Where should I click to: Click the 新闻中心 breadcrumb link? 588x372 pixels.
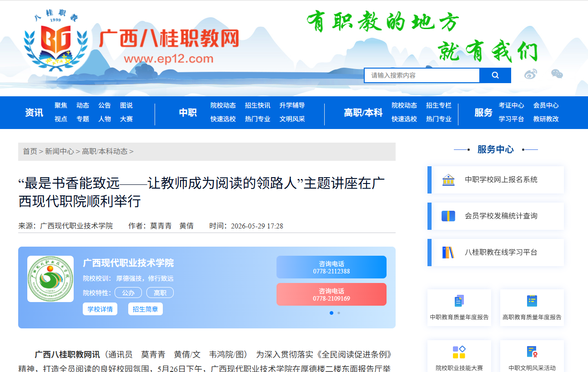coord(60,152)
